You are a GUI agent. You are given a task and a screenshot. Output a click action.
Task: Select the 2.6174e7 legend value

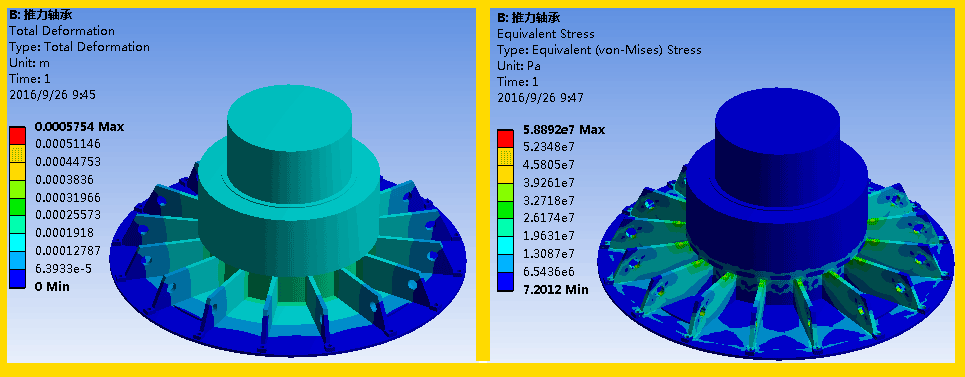coord(549,218)
